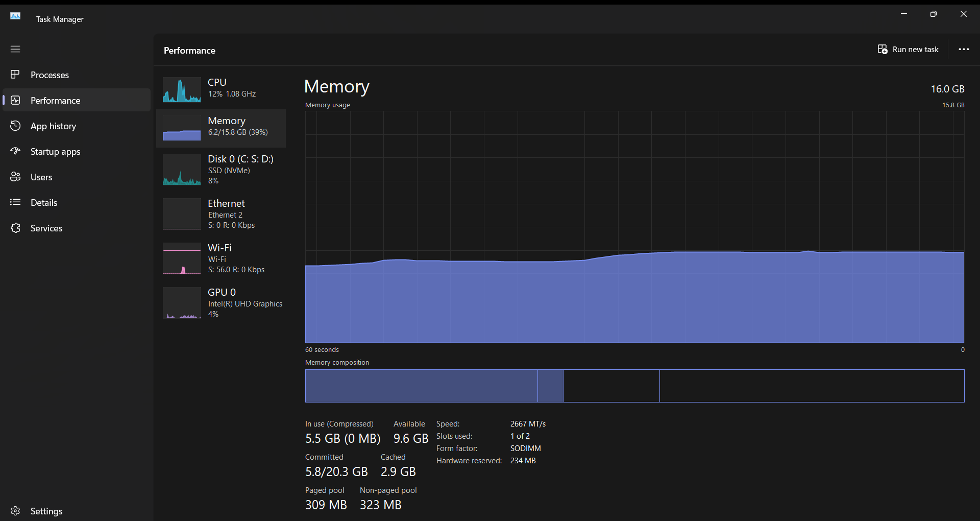This screenshot has height=521, width=980.
Task: Click the free segment of Memory composition bar
Action: [x=812, y=386]
